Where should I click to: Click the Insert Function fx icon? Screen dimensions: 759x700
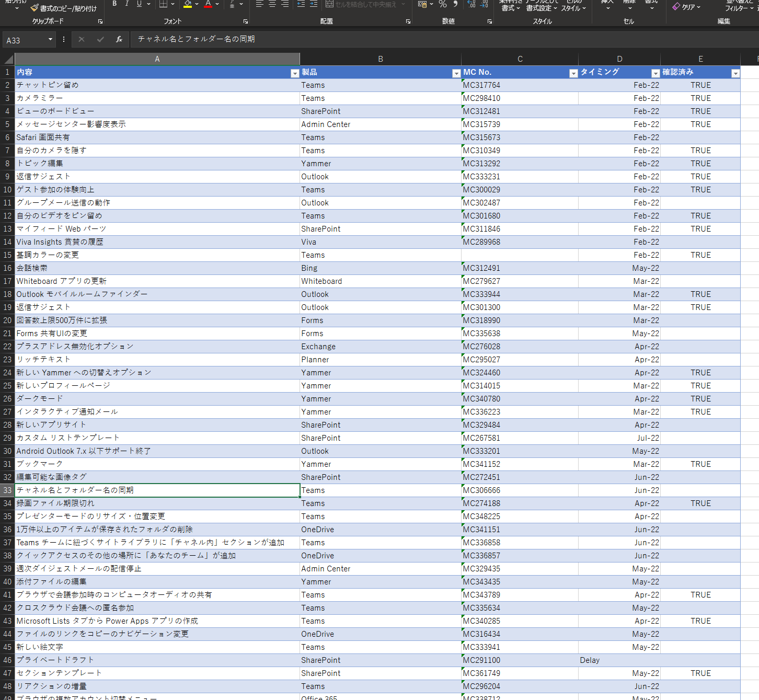[119, 39]
